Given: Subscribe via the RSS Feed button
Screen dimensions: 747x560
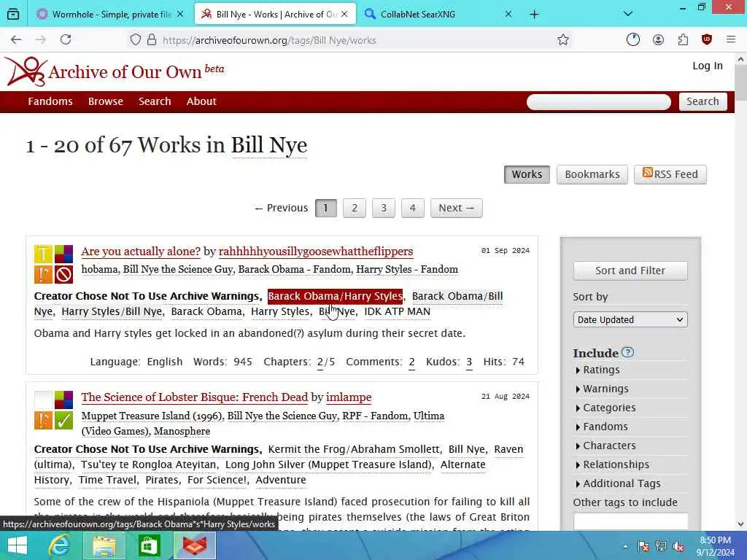Looking at the screenshot, I should [670, 174].
